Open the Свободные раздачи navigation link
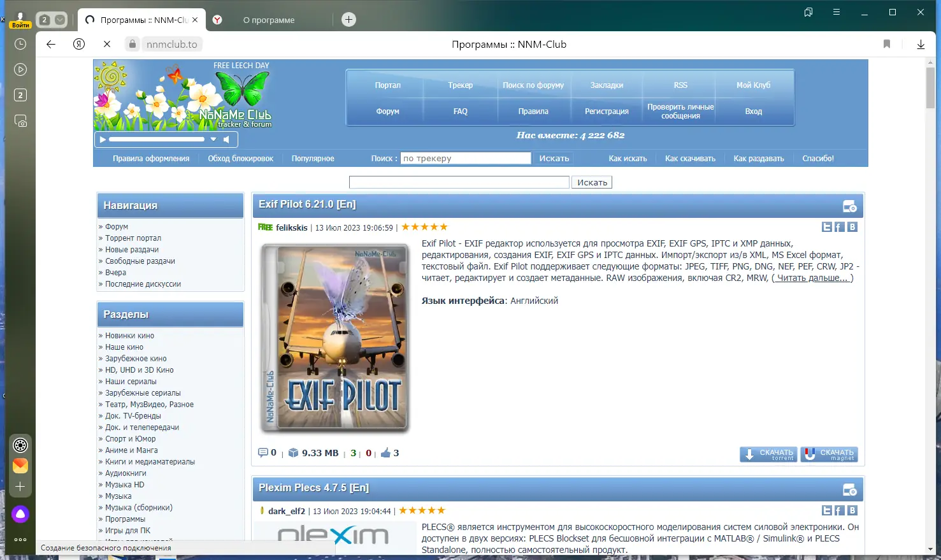Screen dimensions: 941x560 tap(140, 261)
